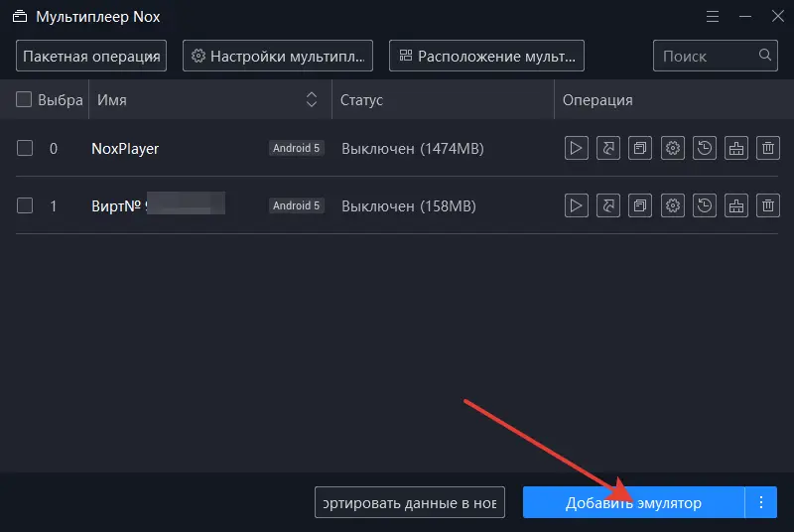
Task: Click the Операция column header
Action: (x=674, y=99)
